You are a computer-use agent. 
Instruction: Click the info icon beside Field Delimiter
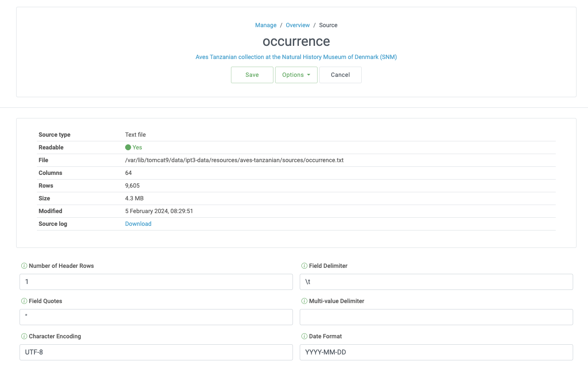[304, 266]
